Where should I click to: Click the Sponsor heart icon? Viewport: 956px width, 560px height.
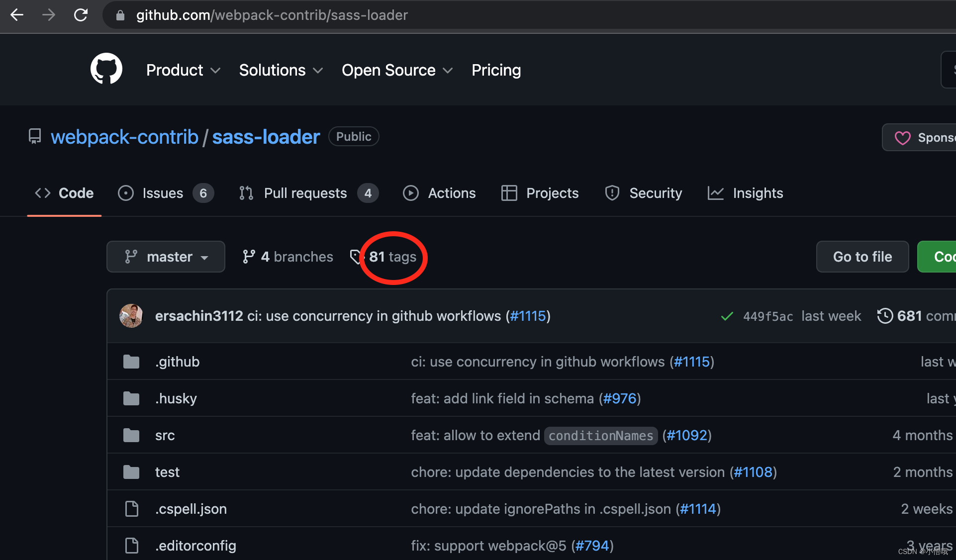902,138
